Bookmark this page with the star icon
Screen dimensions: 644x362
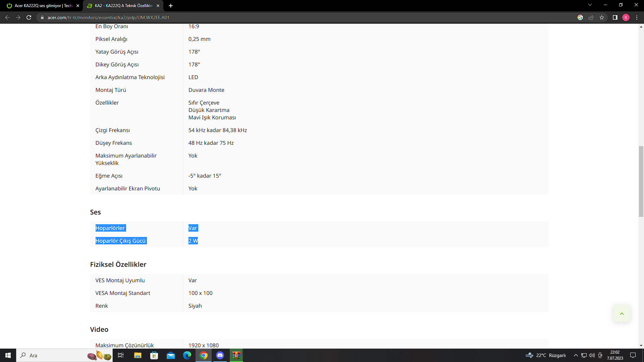(602, 17)
